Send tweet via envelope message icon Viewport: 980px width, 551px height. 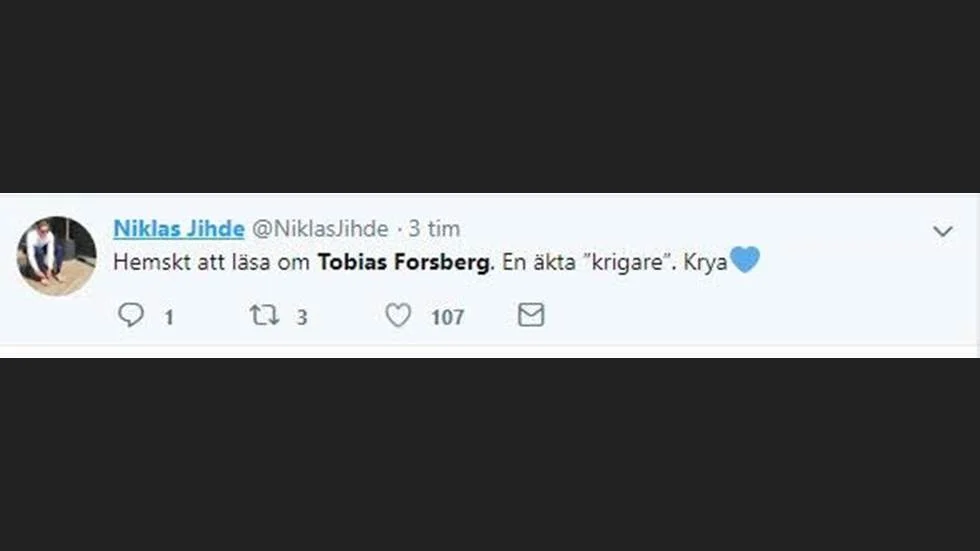click(531, 315)
